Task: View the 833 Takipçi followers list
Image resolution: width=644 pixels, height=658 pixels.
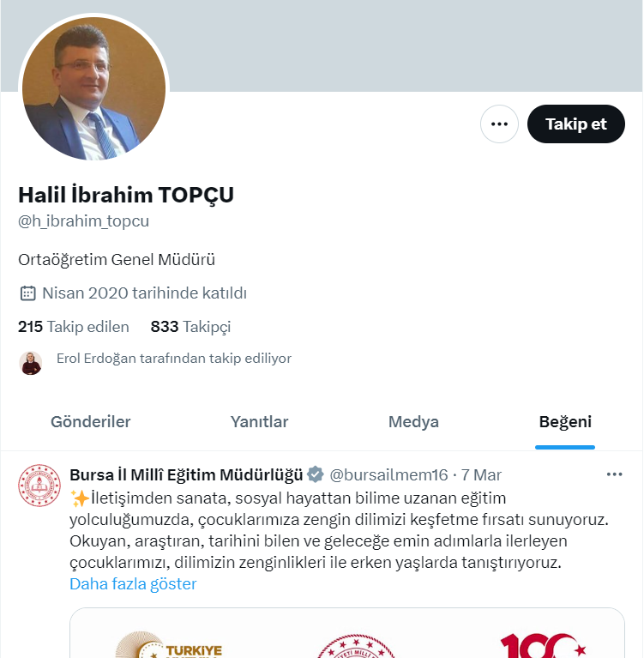Action: pos(190,327)
